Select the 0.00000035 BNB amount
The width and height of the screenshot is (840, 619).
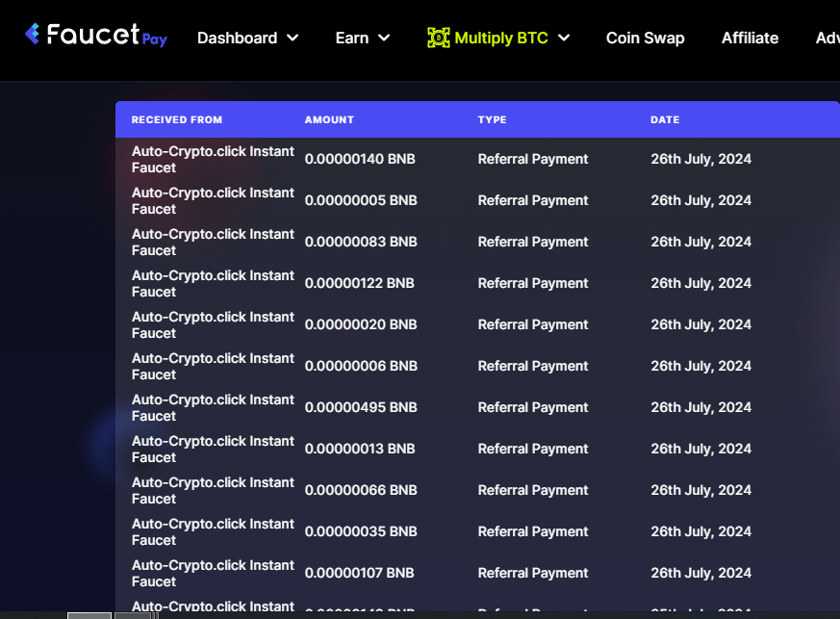tap(361, 531)
